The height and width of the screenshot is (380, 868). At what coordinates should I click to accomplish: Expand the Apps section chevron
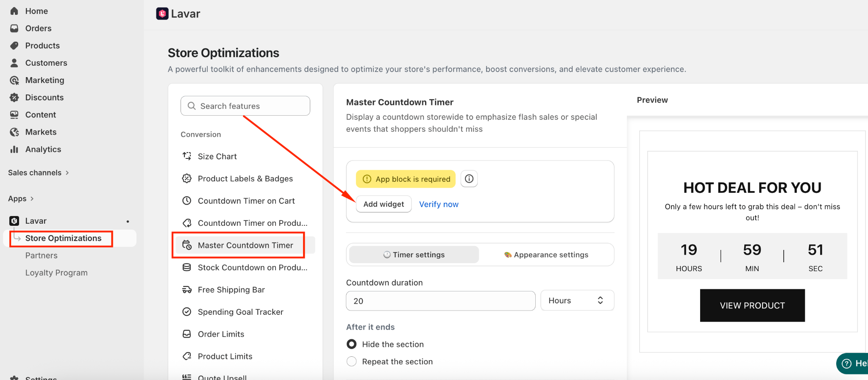[32, 199]
